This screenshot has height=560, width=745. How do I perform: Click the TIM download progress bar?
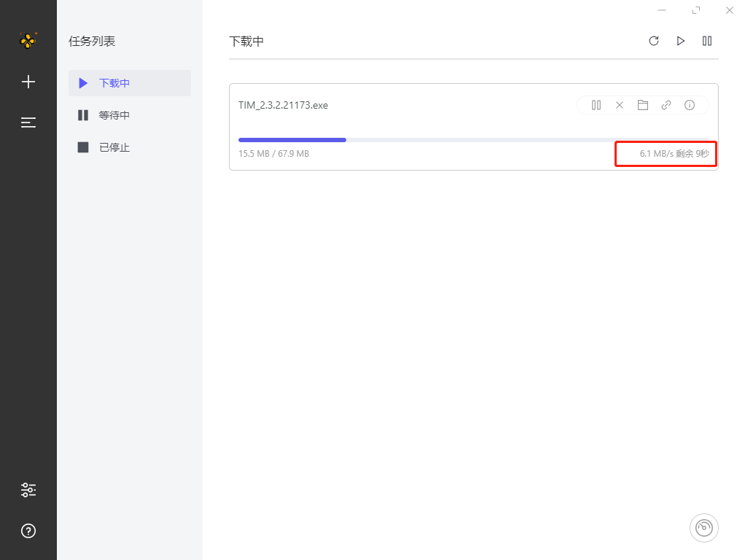474,140
